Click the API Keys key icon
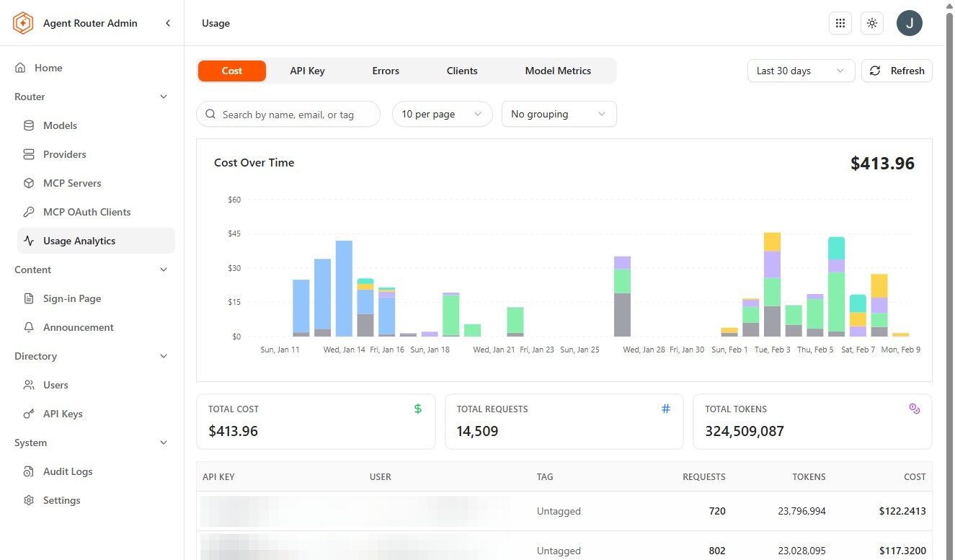Screen dimensions: 955x560 29,414
